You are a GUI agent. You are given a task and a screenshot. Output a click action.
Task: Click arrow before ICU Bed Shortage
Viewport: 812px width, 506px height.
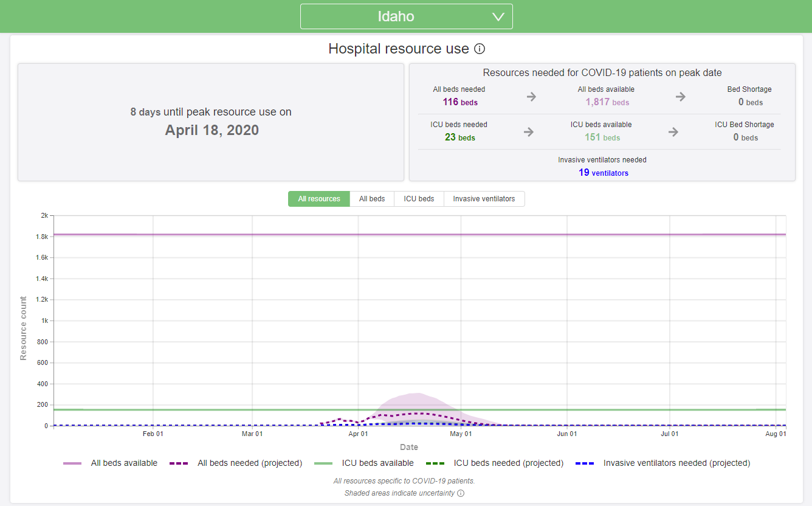pyautogui.click(x=673, y=132)
